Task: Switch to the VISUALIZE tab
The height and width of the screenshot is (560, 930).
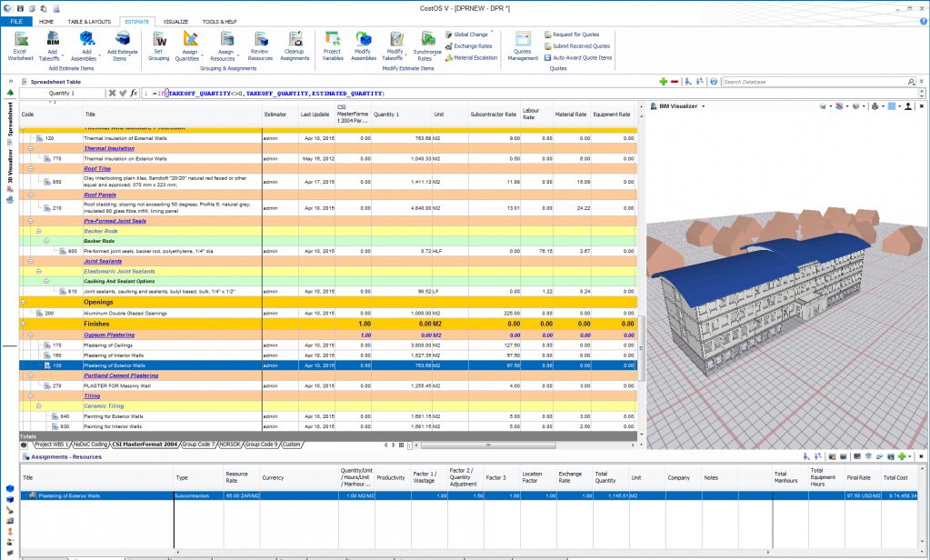Action: point(175,21)
